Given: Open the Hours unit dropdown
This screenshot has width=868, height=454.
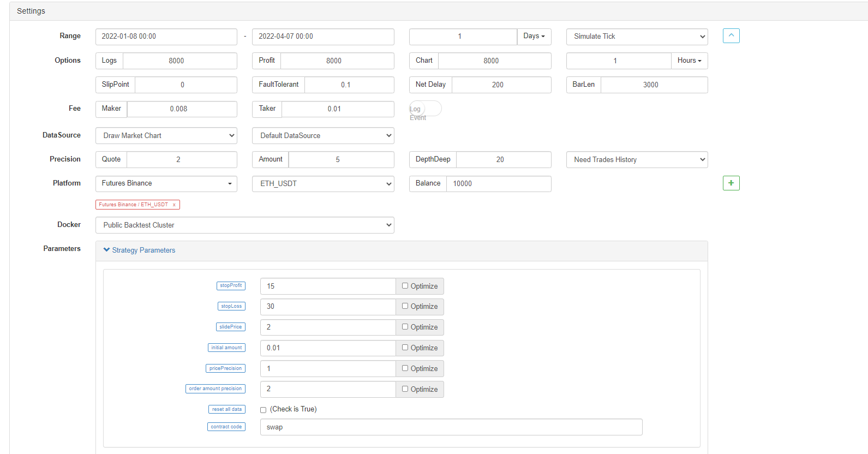Looking at the screenshot, I should coord(690,61).
